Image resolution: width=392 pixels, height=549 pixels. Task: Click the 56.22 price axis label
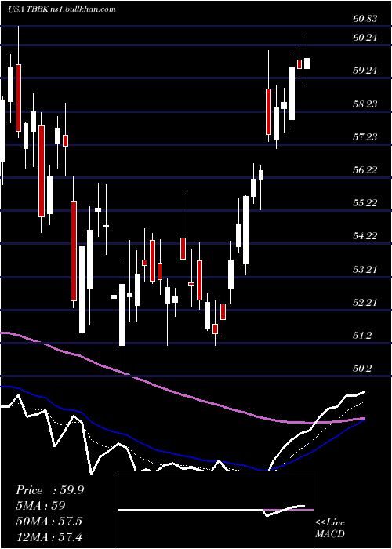(365, 170)
